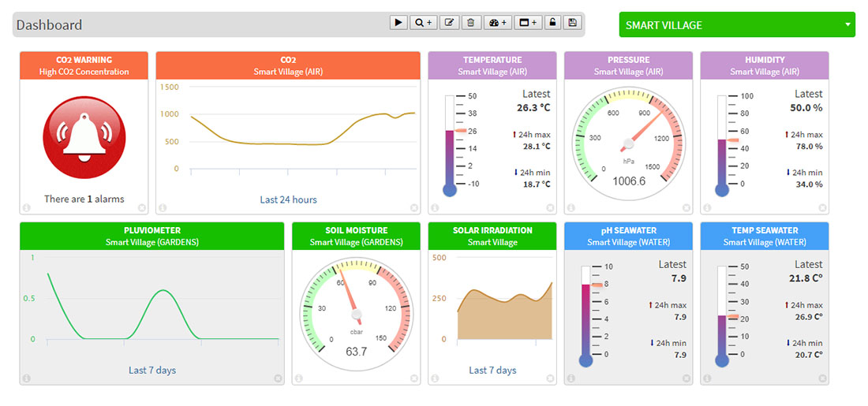This screenshot has width=868, height=406.
Task: Click Last 7 days under Solar Irradiation
Action: [x=492, y=370]
